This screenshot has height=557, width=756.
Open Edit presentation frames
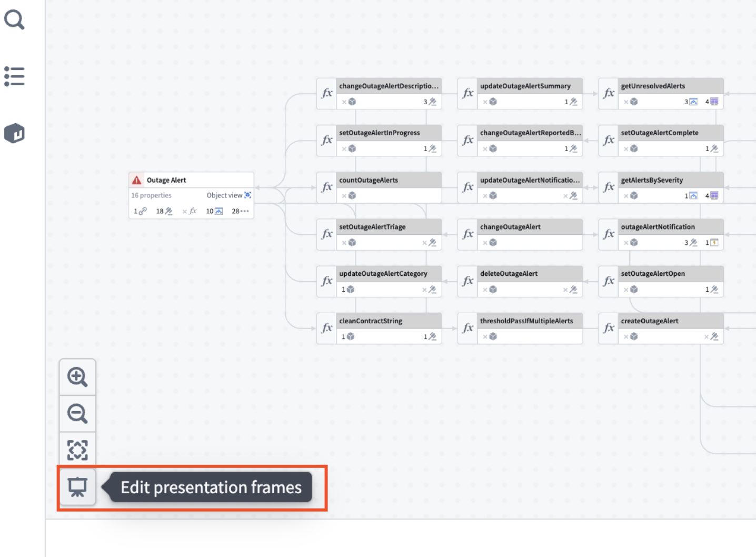[x=77, y=487]
